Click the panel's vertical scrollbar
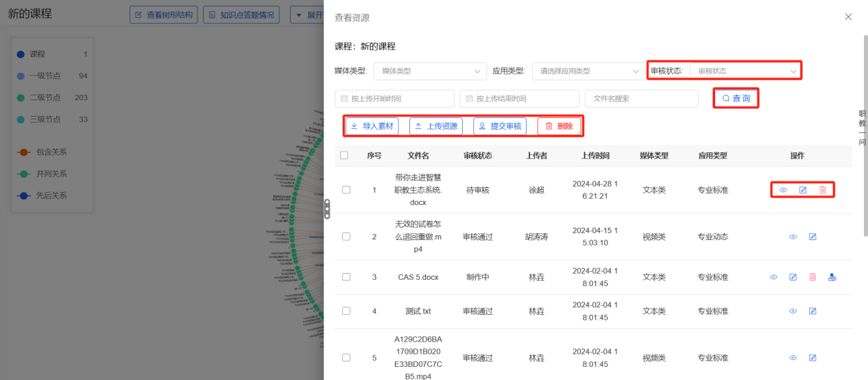 [x=865, y=136]
